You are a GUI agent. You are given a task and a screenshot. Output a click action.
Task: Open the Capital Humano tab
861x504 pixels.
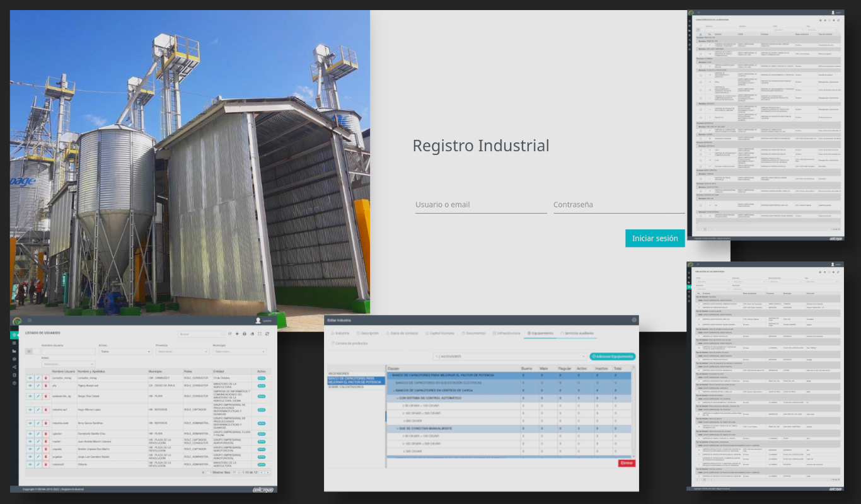click(x=441, y=333)
